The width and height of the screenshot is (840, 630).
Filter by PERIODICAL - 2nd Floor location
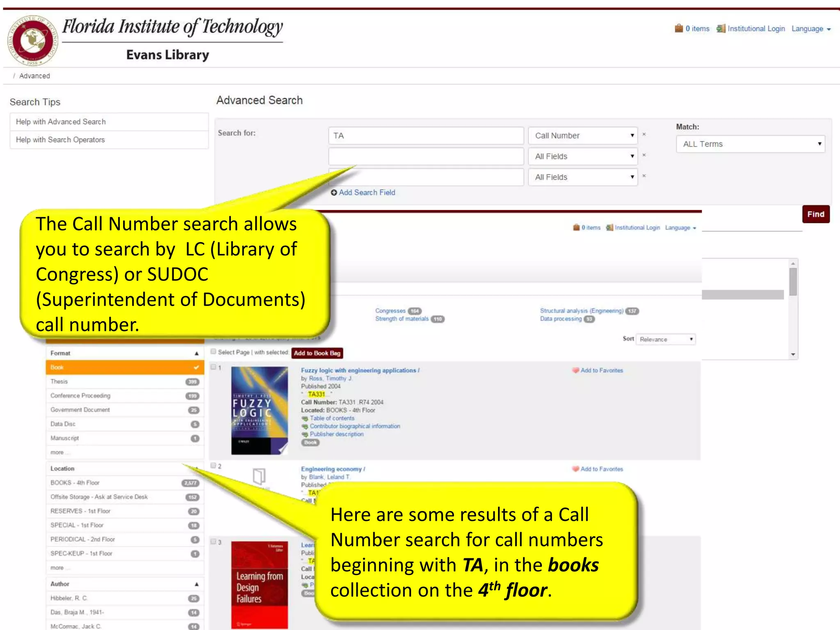click(125, 539)
